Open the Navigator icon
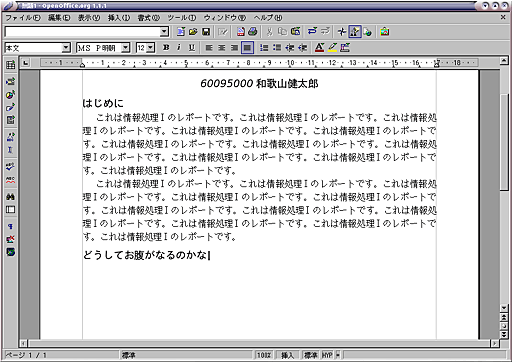This screenshot has width=512, height=362. point(342,32)
